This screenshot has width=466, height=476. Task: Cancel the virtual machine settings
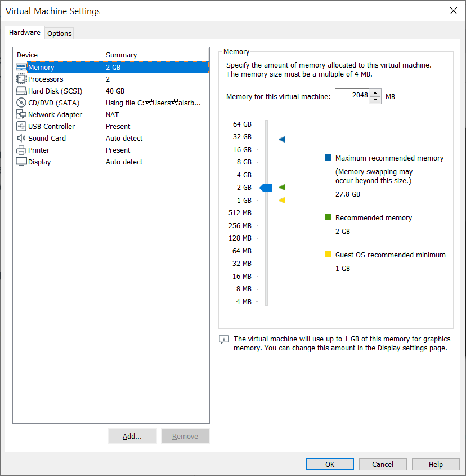point(383,464)
